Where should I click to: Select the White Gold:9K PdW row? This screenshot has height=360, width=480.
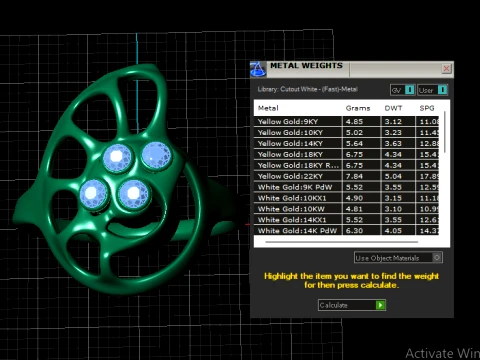(346, 187)
